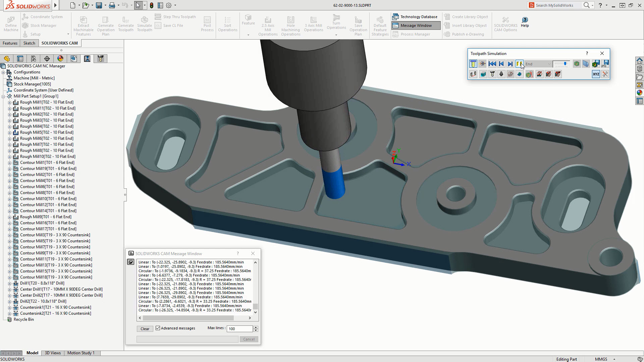Viewport: 644px width, 362px height.
Task: Click the section view icon in simulation
Action: (x=586, y=64)
